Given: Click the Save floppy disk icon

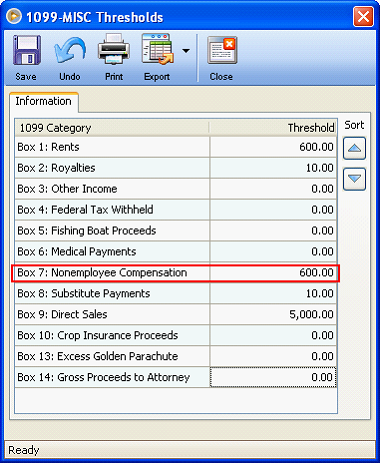Looking at the screenshot, I should click(x=26, y=51).
